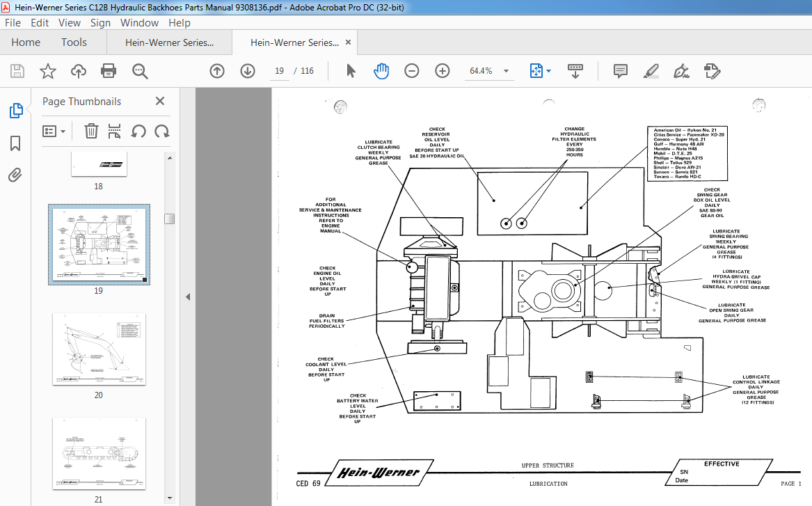Select page 20 thumbnail
Image resolution: width=812 pixels, height=506 pixels.
[99, 349]
